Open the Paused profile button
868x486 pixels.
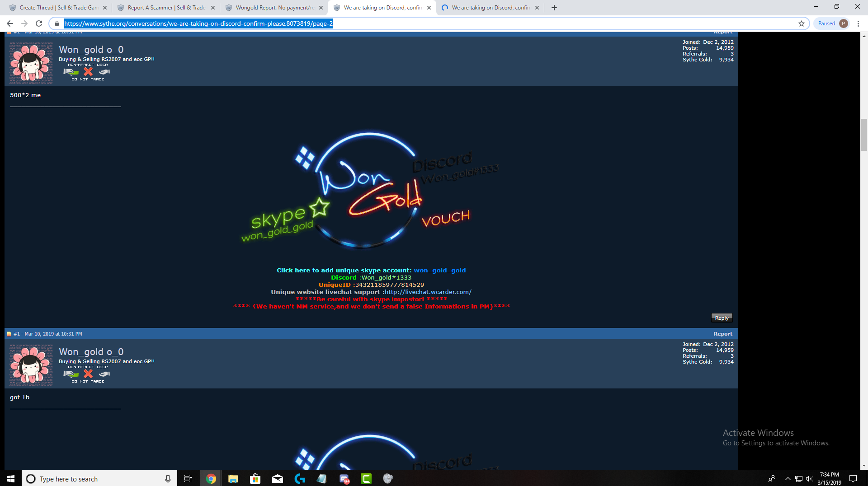click(833, 23)
